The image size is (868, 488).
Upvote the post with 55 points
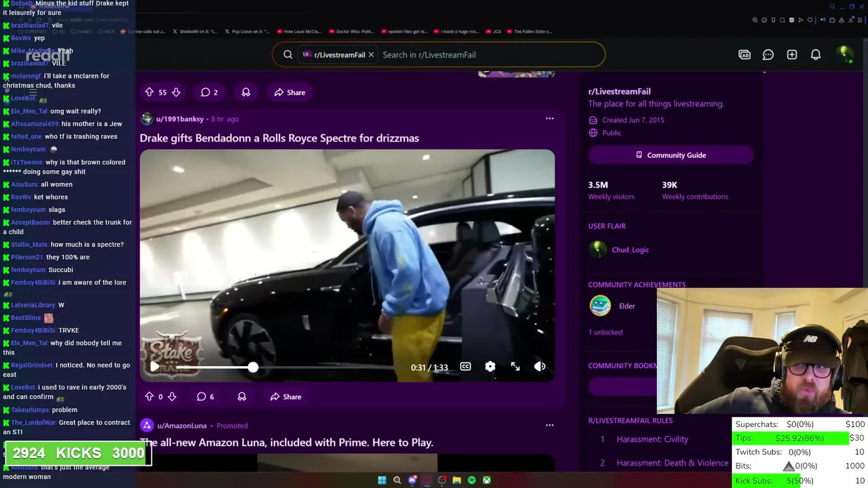(149, 92)
